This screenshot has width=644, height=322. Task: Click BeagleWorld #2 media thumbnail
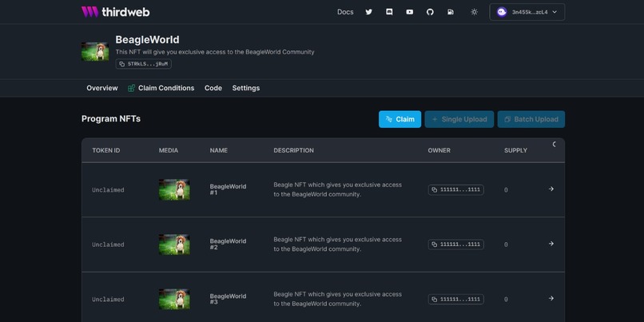coord(174,244)
